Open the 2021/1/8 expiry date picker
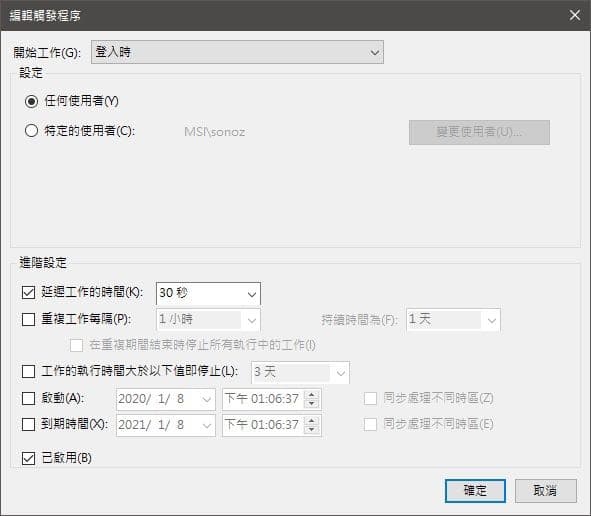 (x=166, y=425)
